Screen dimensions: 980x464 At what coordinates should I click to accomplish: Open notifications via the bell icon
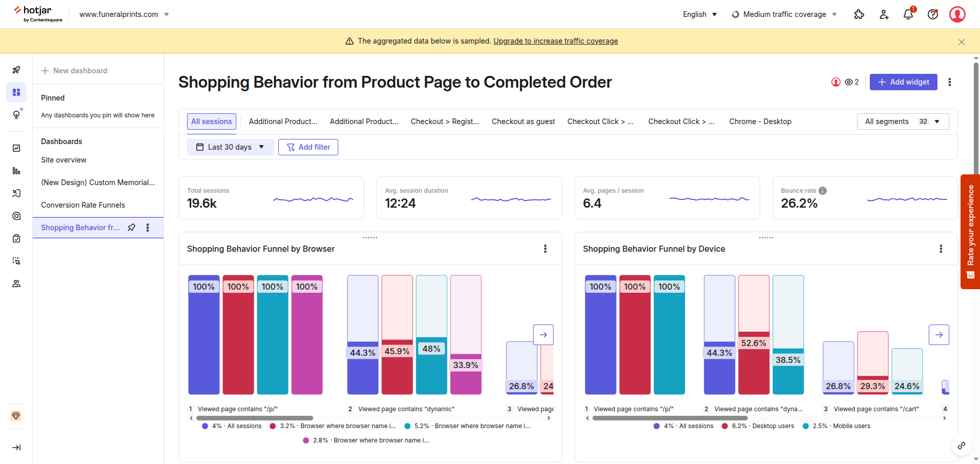click(907, 14)
